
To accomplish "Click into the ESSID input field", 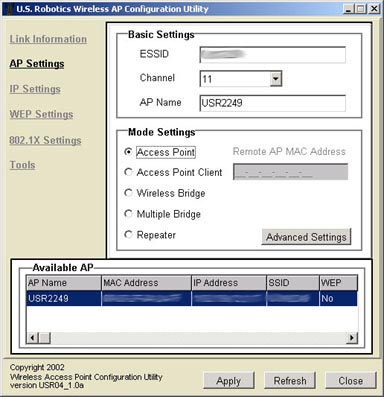I will coord(273,54).
